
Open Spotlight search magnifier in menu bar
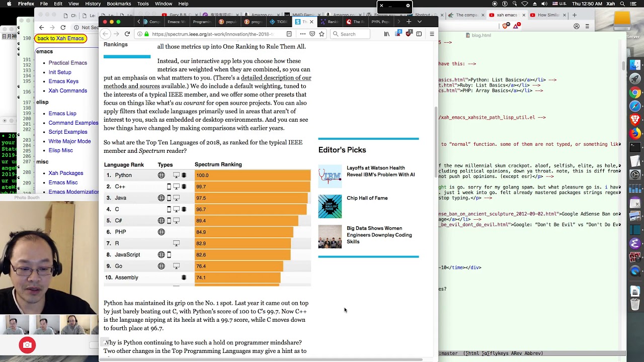coord(621,4)
